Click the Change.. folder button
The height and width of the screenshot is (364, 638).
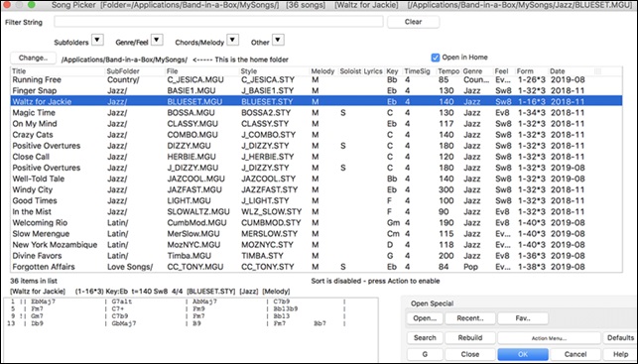33,59
